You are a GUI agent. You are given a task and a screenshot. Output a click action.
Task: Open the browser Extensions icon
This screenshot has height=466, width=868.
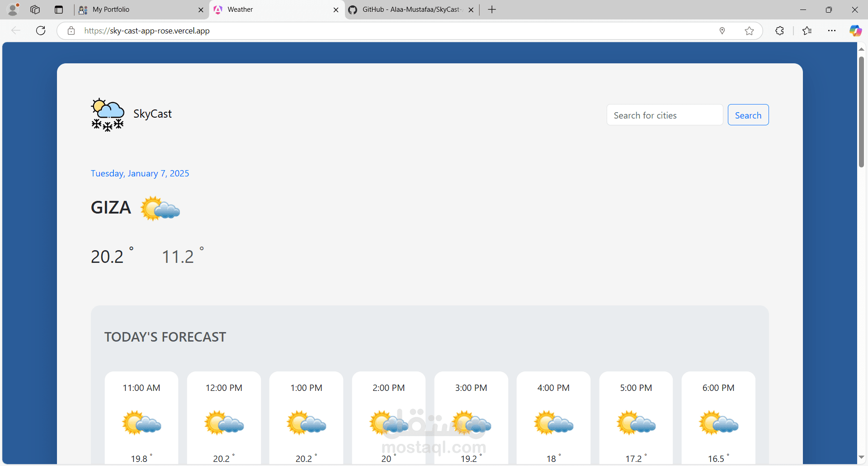(x=779, y=31)
